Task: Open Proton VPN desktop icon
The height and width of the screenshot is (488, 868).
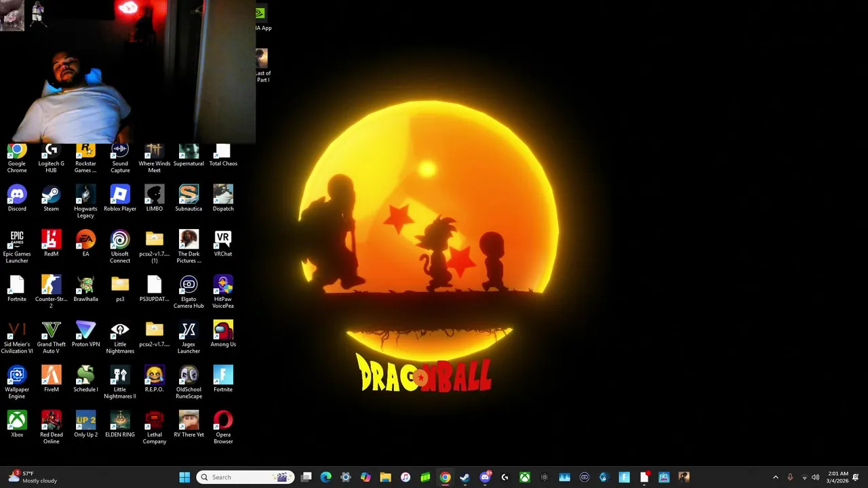Action: [85, 334]
